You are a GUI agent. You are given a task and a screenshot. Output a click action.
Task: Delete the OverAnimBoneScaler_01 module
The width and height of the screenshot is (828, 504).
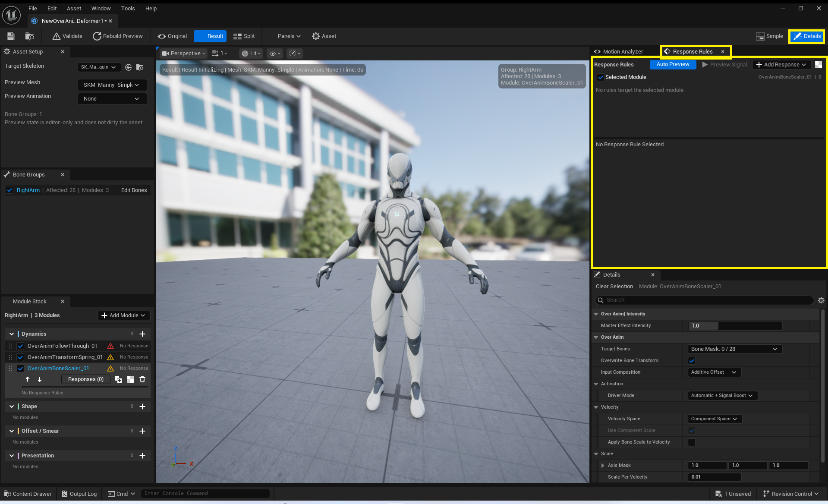pyautogui.click(x=142, y=379)
